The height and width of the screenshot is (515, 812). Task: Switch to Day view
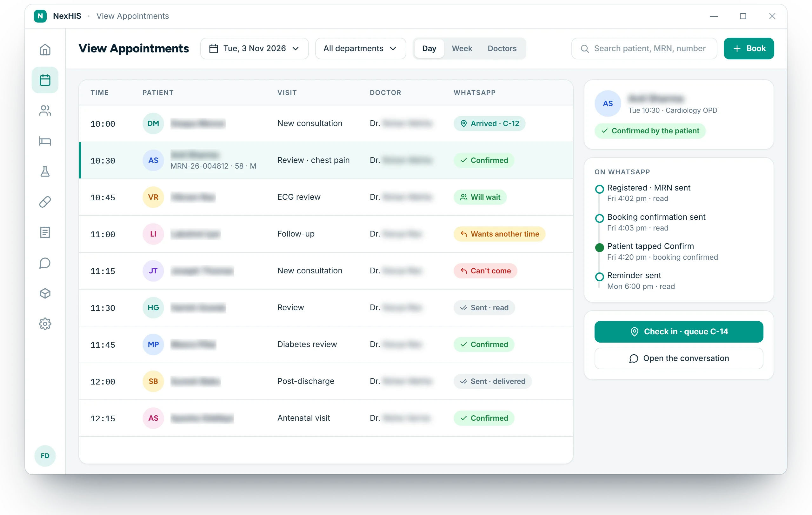point(429,49)
